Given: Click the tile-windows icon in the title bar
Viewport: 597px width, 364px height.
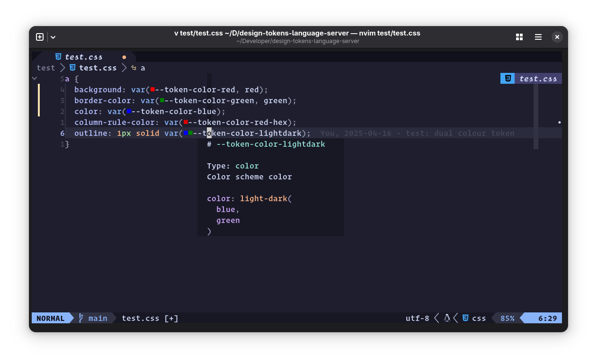Looking at the screenshot, I should pyautogui.click(x=519, y=37).
